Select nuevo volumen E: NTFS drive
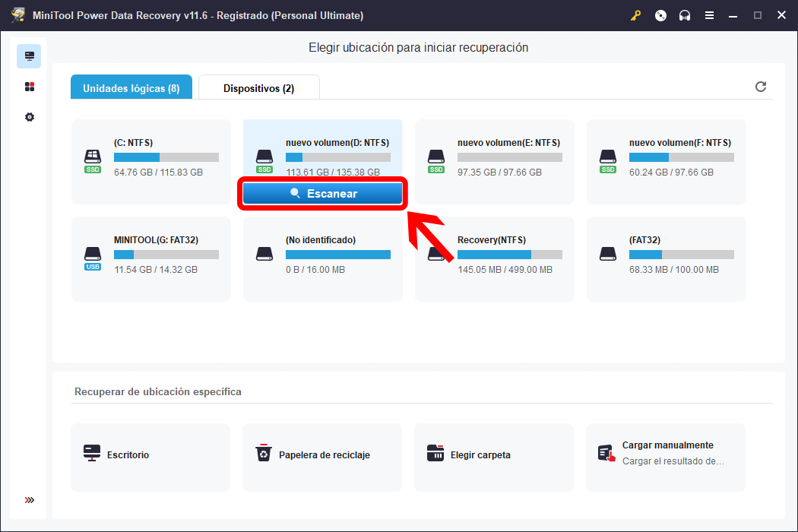 [x=494, y=161]
